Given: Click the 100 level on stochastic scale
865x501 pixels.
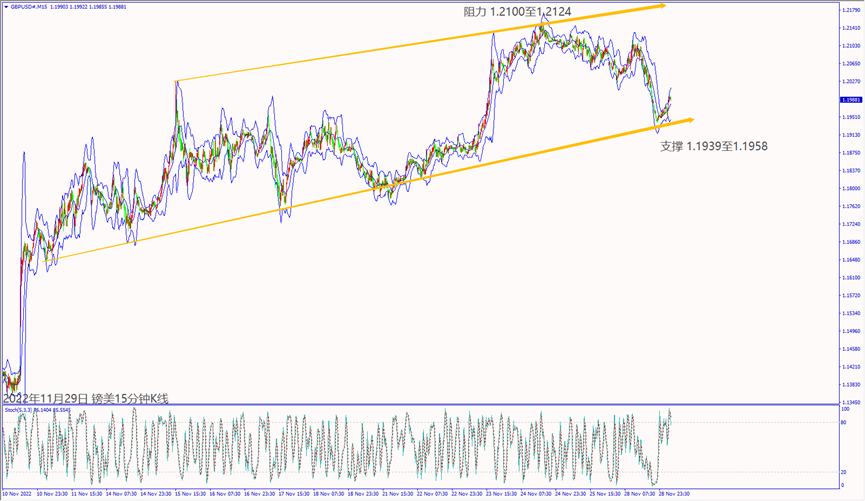Looking at the screenshot, I should coord(845,409).
